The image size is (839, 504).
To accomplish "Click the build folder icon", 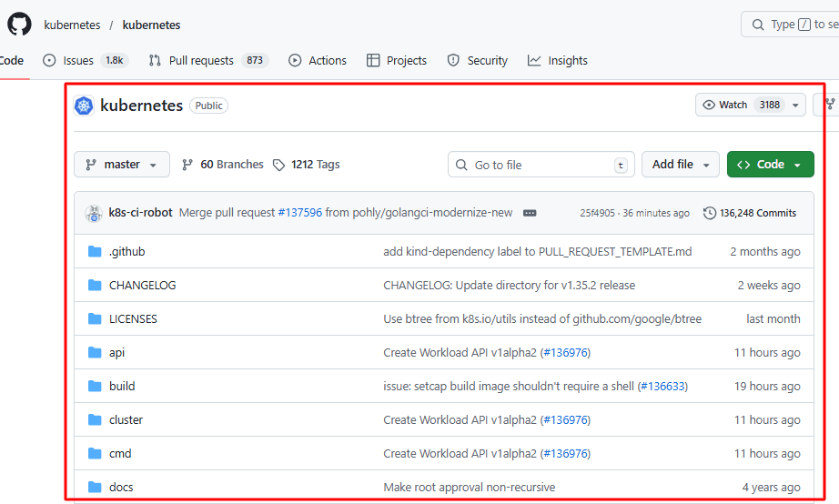I will [x=95, y=387].
